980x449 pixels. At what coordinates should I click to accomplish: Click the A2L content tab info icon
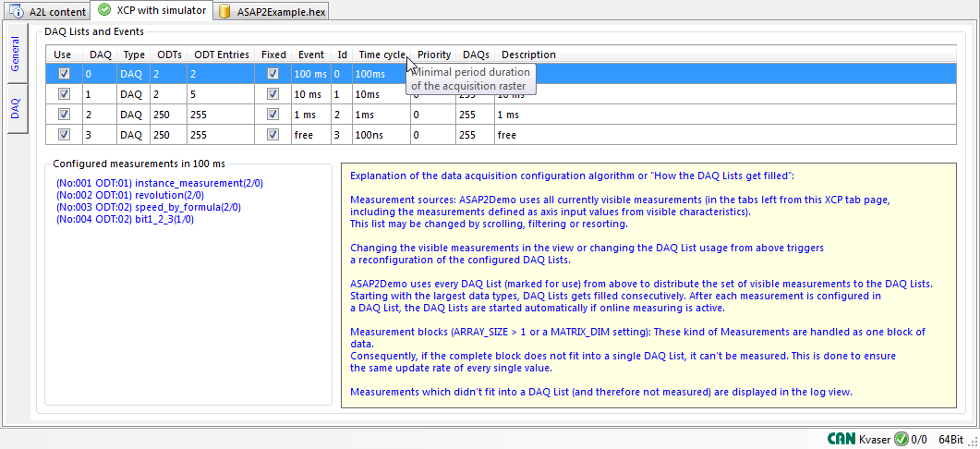click(x=17, y=11)
